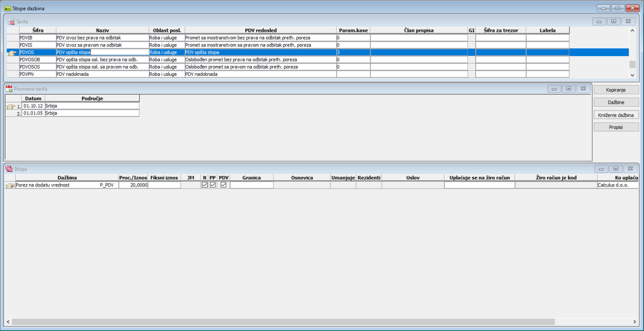Maximize the Promene tarifa panel
Viewport: 644px width, 331px height.
569,89
